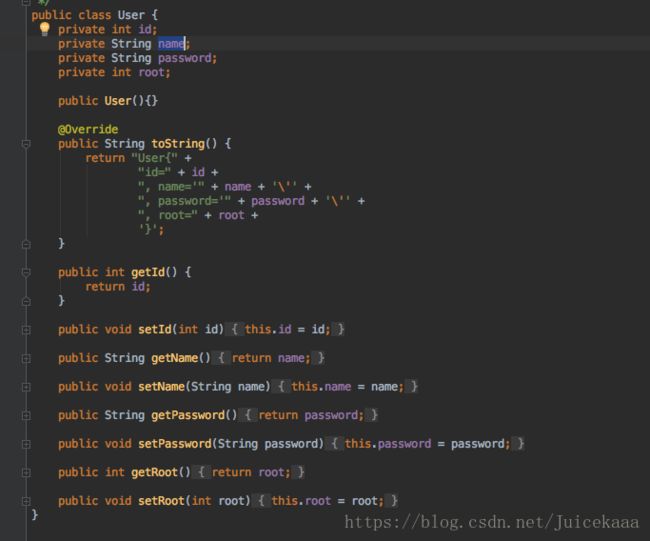The width and height of the screenshot is (650, 541).
Task: Click the class name 'User' in declaration
Action: pyautogui.click(x=131, y=15)
